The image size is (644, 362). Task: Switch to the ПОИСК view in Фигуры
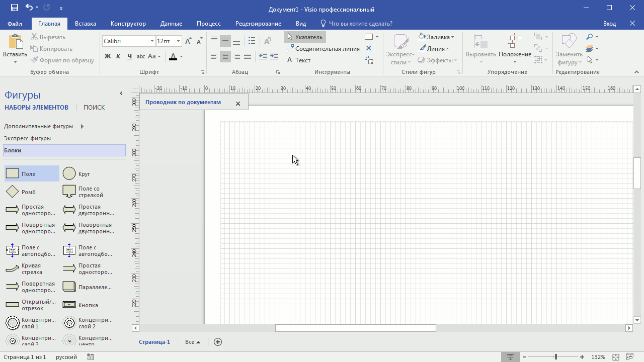(x=94, y=107)
